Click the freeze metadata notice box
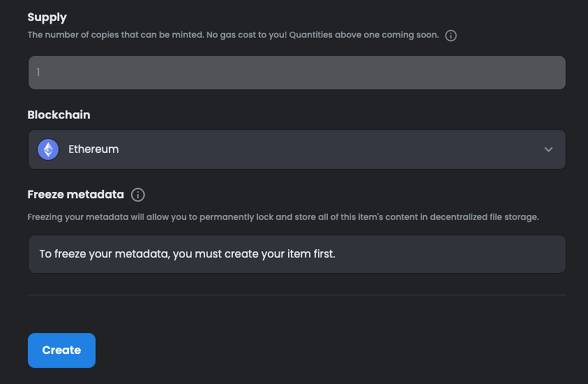The width and height of the screenshot is (588, 384). point(296,254)
